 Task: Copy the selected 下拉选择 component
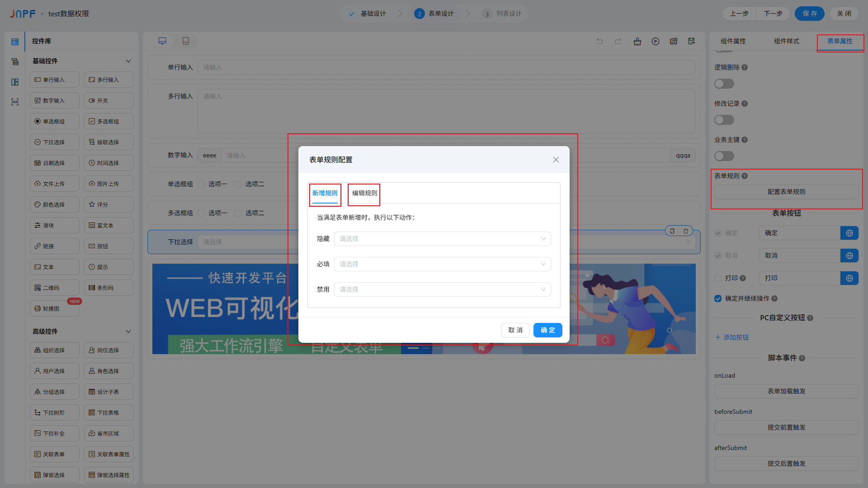(x=672, y=231)
